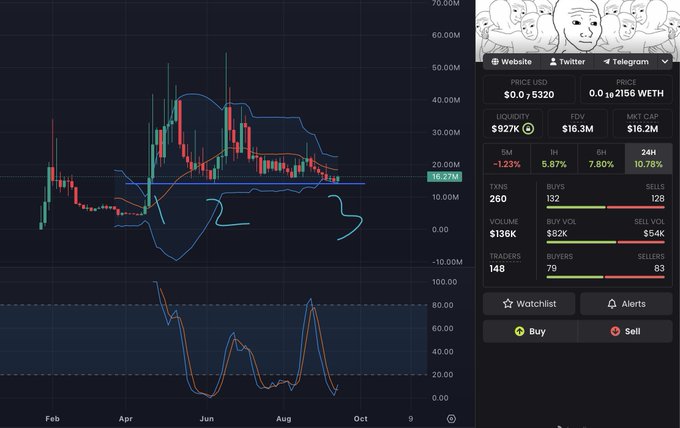This screenshot has height=428, width=680.
Task: Click the liquidity lock icon
Action: pos(528,129)
